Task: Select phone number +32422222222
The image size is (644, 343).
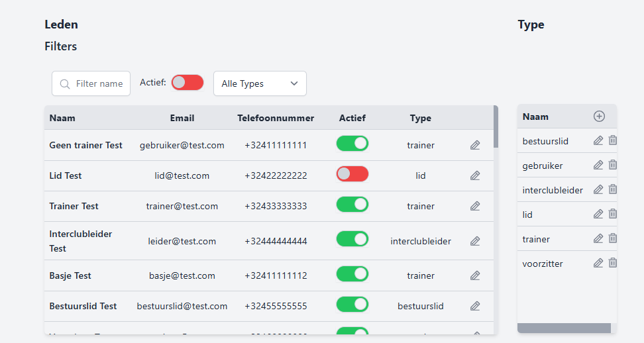Action: tap(276, 175)
